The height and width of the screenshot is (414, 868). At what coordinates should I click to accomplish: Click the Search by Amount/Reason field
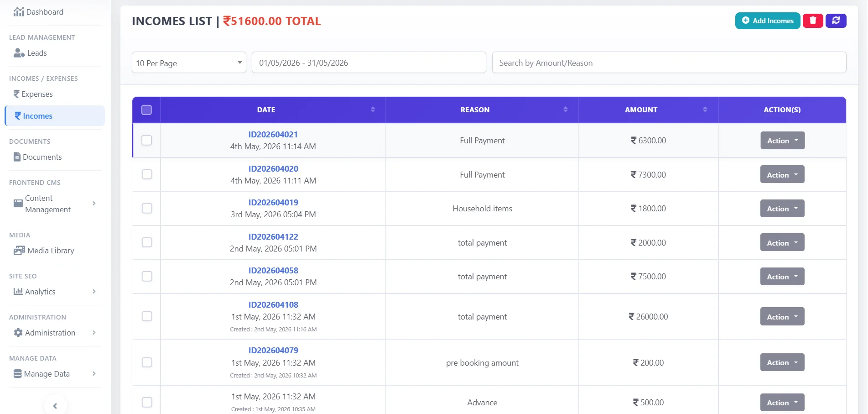(x=669, y=63)
